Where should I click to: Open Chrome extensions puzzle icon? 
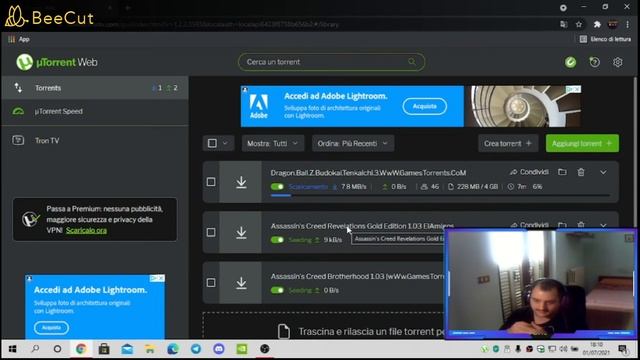click(597, 24)
